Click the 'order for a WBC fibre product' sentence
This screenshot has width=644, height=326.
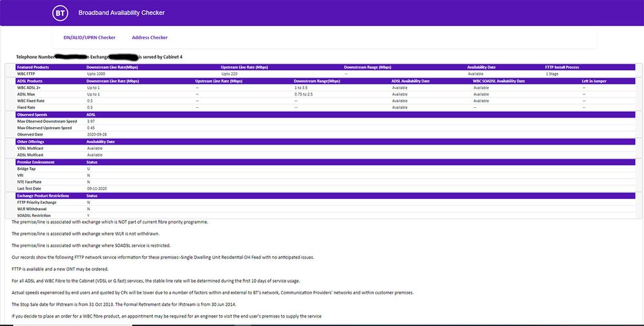point(166,316)
